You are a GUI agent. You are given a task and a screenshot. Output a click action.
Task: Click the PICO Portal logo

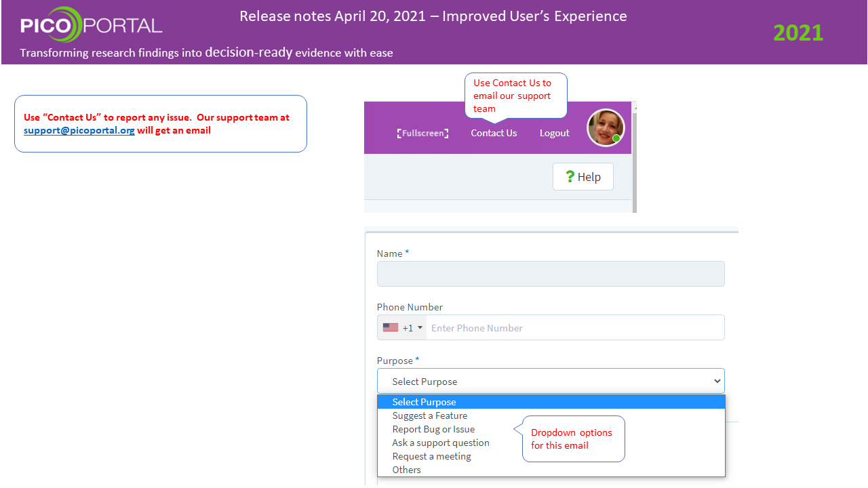pos(91,25)
